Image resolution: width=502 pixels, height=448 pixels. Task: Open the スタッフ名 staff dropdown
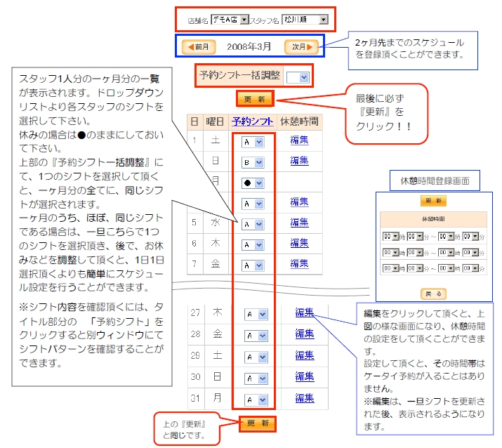305,20
